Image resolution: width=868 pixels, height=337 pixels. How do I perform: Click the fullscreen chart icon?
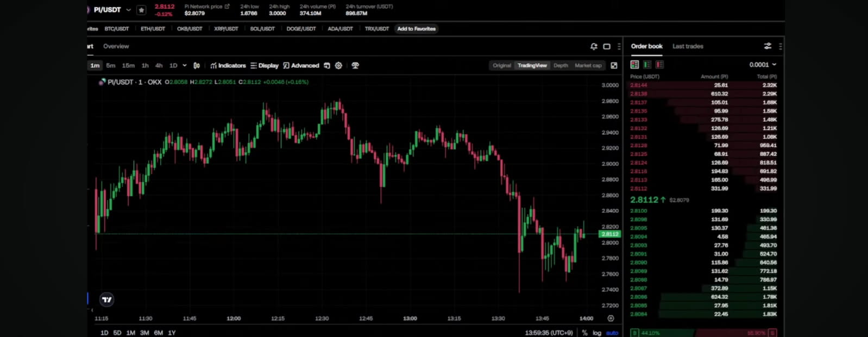point(614,65)
